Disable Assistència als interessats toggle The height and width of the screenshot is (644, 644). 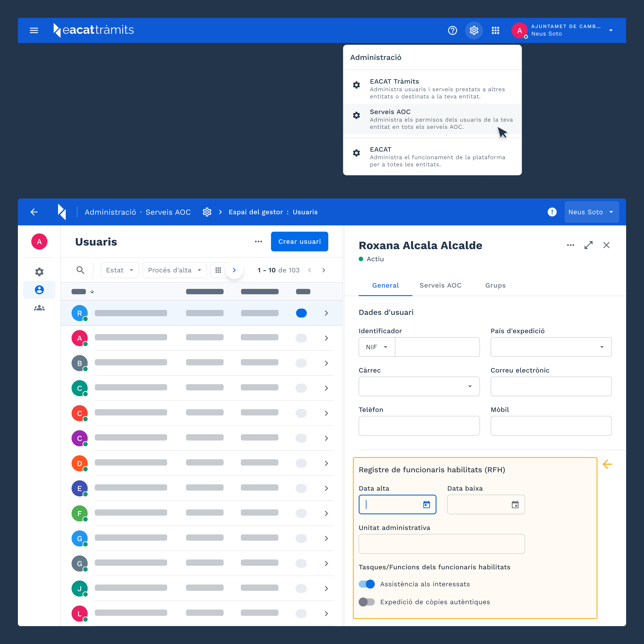tap(367, 584)
